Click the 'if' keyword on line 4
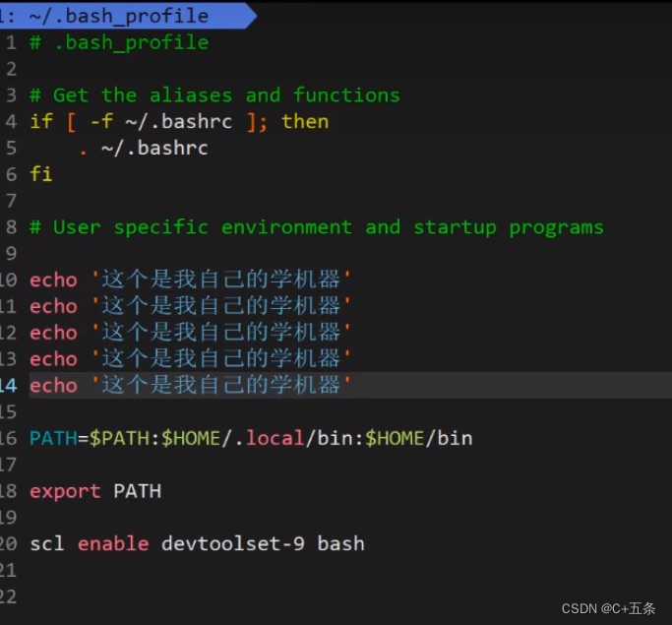672x625 pixels. coord(41,121)
